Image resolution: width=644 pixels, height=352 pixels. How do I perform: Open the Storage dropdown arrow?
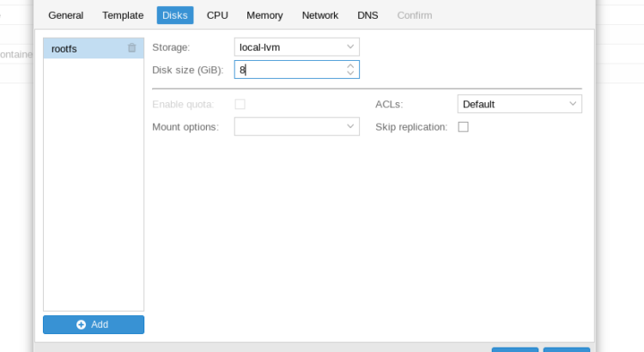pos(350,47)
